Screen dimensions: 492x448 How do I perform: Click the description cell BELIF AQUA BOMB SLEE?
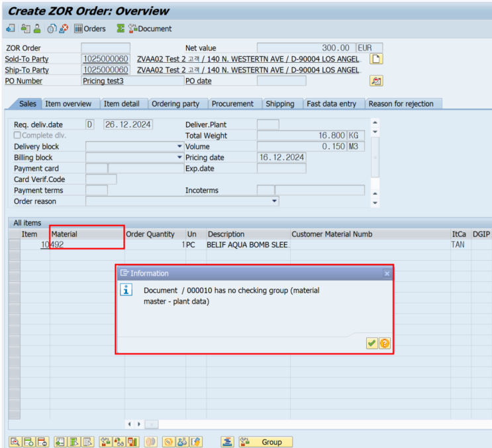(x=248, y=245)
